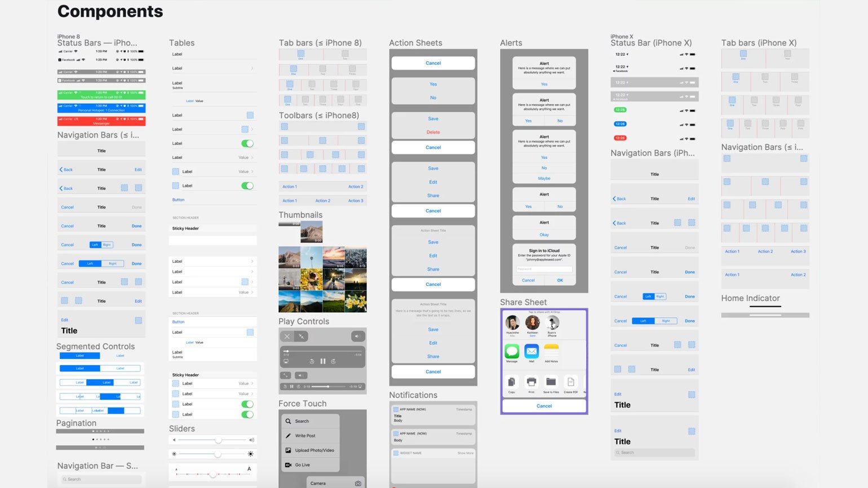Choose Go Live in Force Touch menu
The image size is (868, 488).
302,465
